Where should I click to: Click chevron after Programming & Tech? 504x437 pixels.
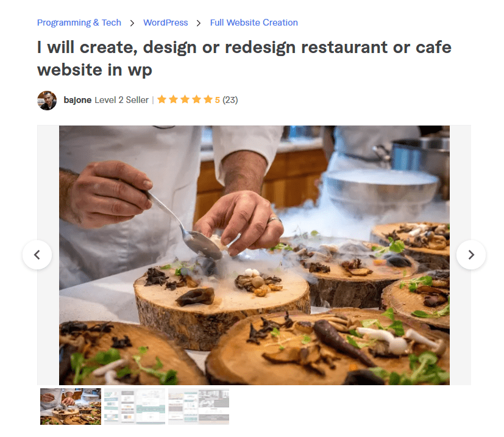coord(132,23)
